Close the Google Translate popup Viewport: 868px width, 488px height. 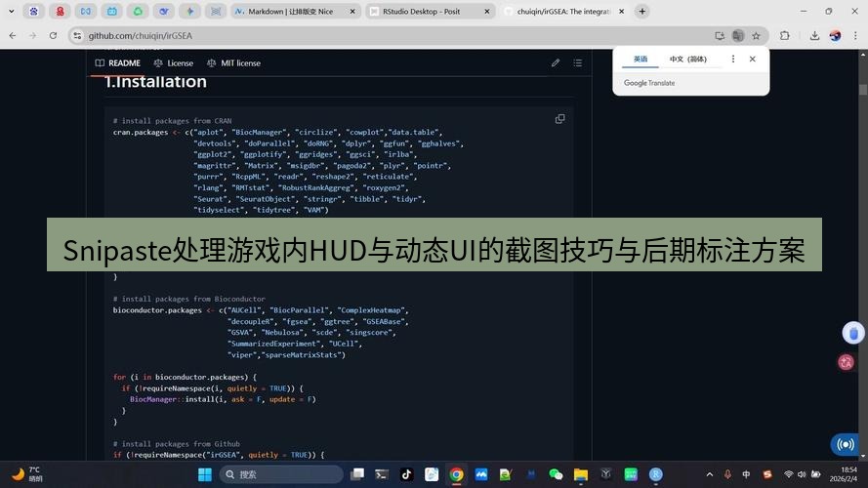[x=753, y=59]
